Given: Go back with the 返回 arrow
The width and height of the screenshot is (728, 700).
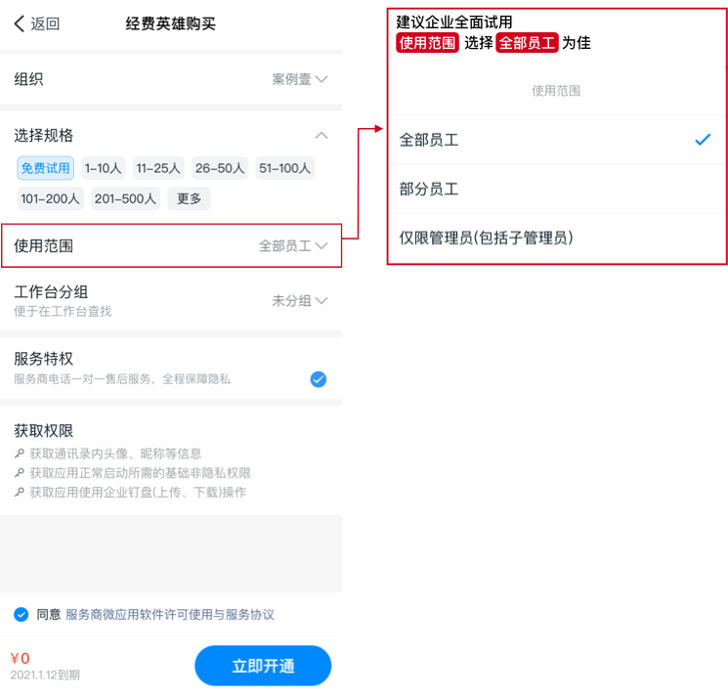Looking at the screenshot, I should pyautogui.click(x=37, y=23).
